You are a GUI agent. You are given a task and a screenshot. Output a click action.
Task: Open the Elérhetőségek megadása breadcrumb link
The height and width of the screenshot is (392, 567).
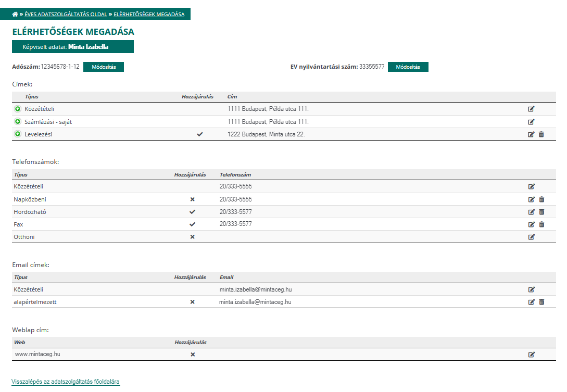(149, 14)
